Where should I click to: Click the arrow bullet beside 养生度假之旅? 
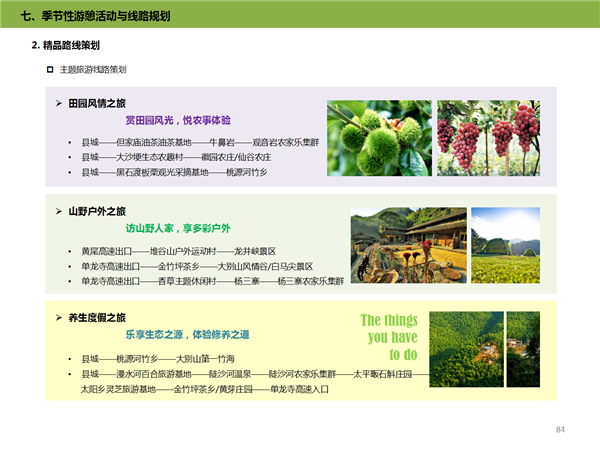coord(58,318)
